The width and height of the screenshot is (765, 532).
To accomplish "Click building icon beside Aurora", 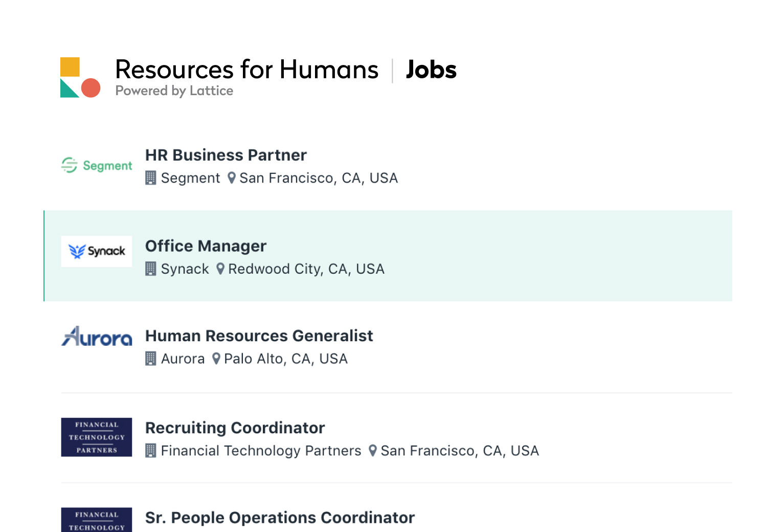I will tap(150, 359).
